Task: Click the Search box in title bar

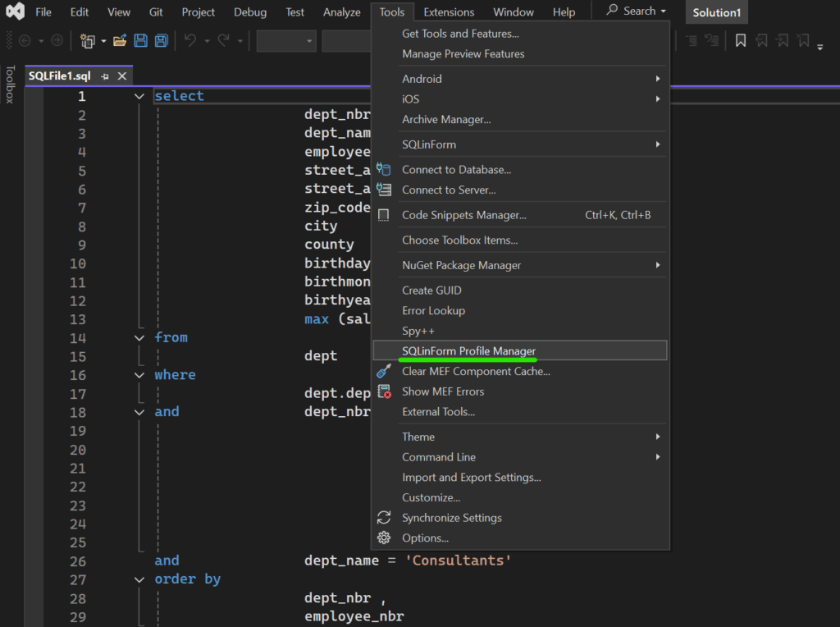Action: (637, 11)
